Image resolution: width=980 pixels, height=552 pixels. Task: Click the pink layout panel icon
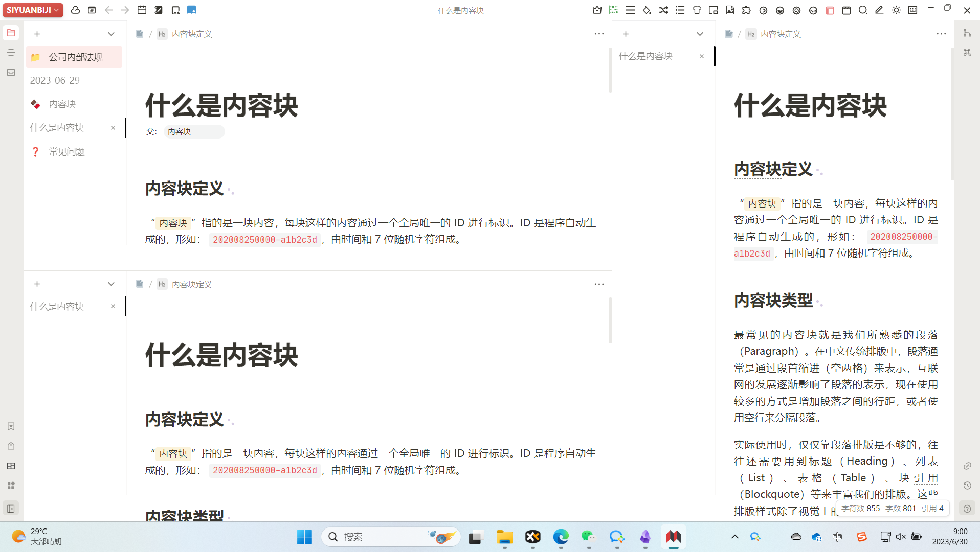click(x=830, y=10)
